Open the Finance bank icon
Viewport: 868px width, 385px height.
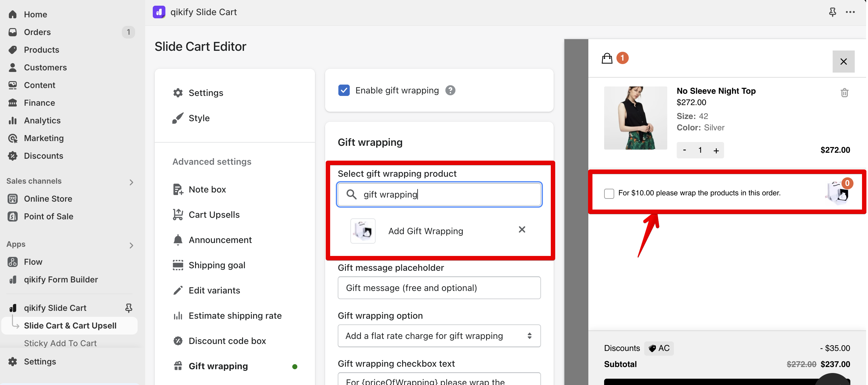(13, 103)
